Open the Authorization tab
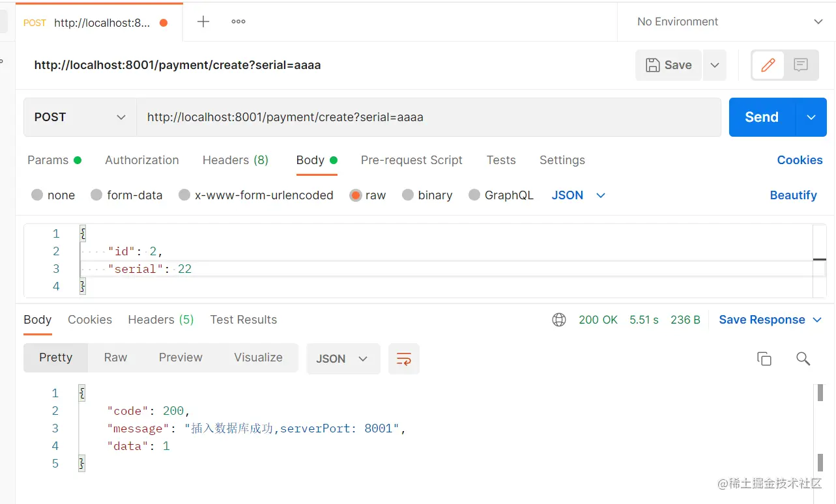836x504 pixels. click(142, 160)
